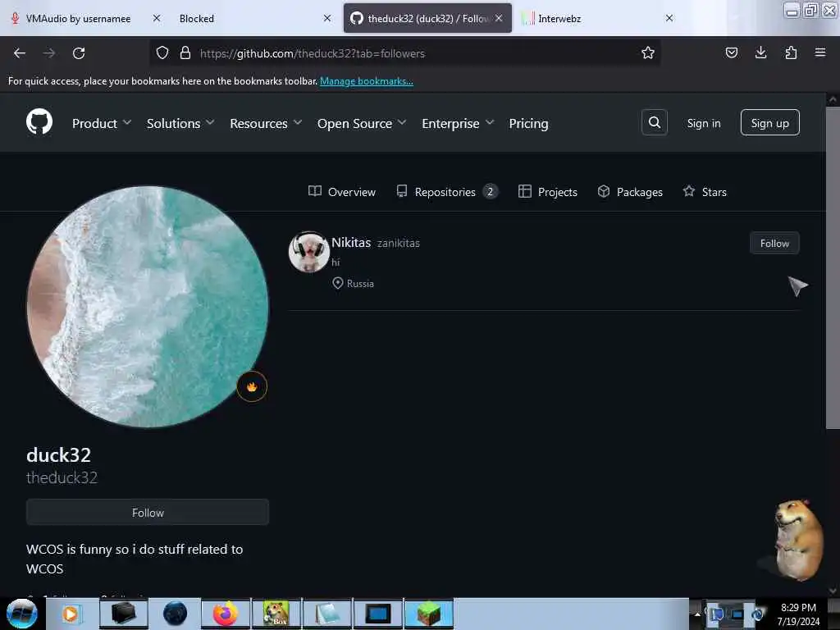The height and width of the screenshot is (630, 840).
Task: Open the black box taskbar icon
Action: 123,614
